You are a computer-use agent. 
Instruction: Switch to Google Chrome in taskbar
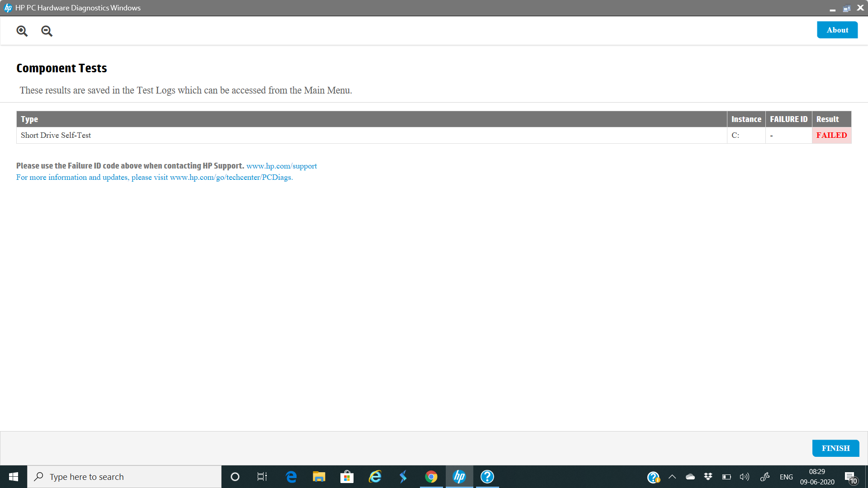(x=431, y=477)
